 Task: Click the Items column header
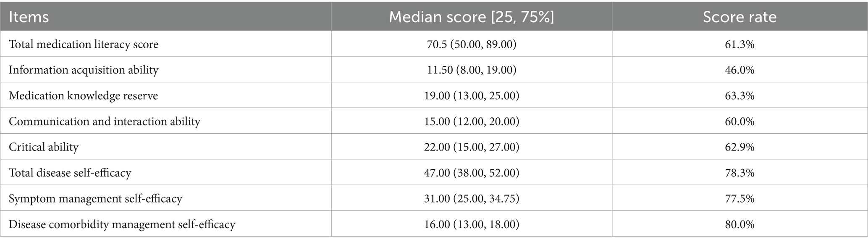(29, 17)
